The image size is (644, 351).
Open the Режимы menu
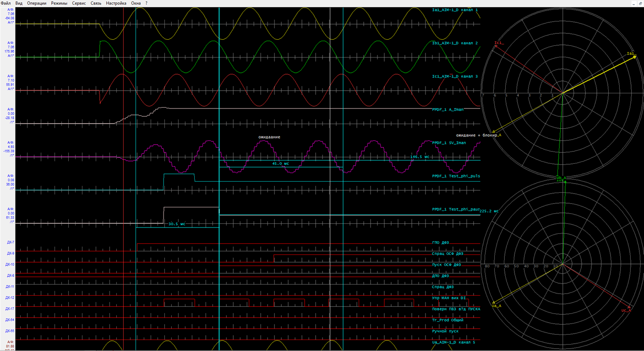point(59,3)
